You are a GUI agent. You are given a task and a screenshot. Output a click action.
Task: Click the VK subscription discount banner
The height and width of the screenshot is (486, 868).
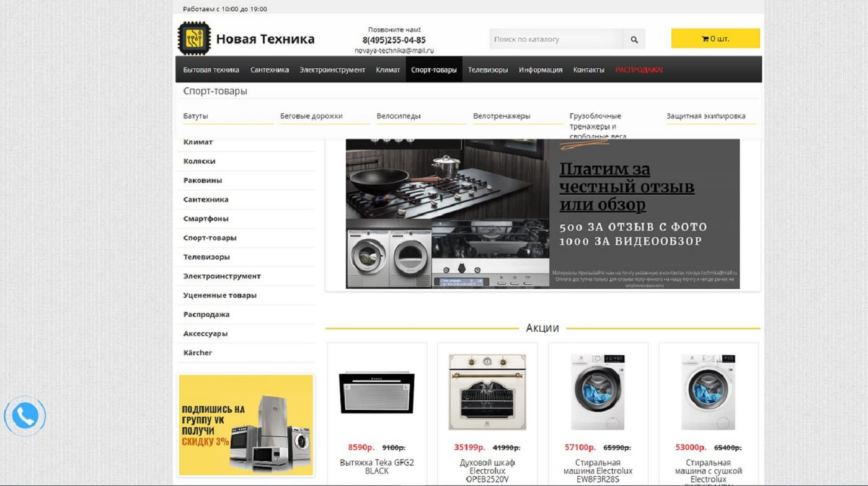[246, 425]
